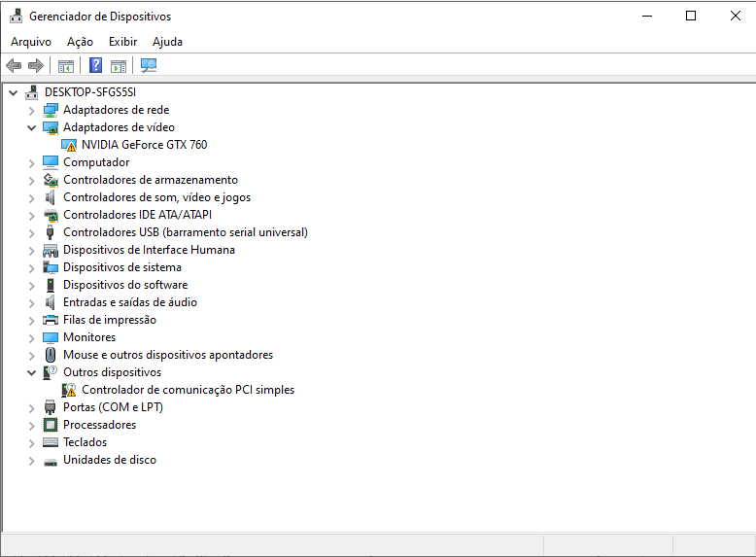This screenshot has height=557, width=756.
Task: Expand the Monitores category
Action: 32,338
